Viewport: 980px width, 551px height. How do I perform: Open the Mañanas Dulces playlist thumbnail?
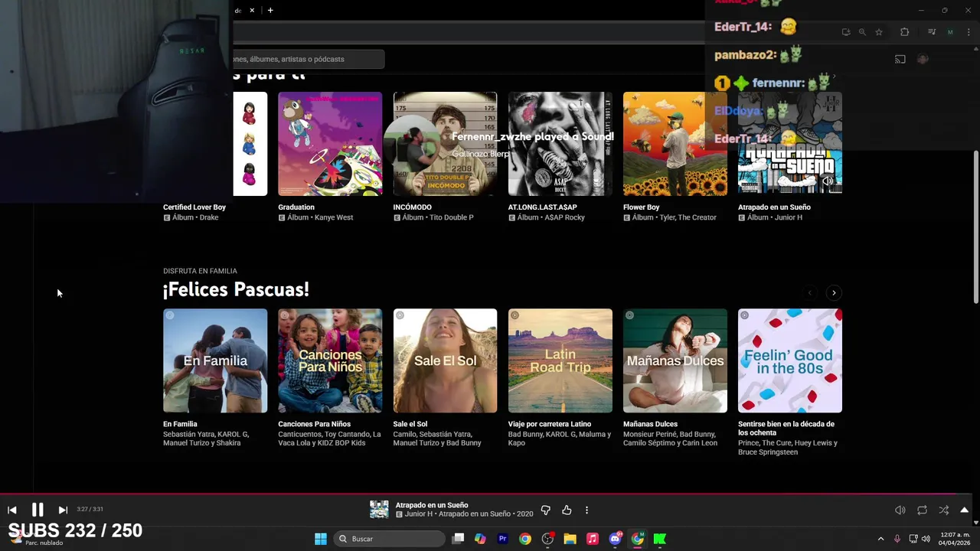click(x=675, y=360)
